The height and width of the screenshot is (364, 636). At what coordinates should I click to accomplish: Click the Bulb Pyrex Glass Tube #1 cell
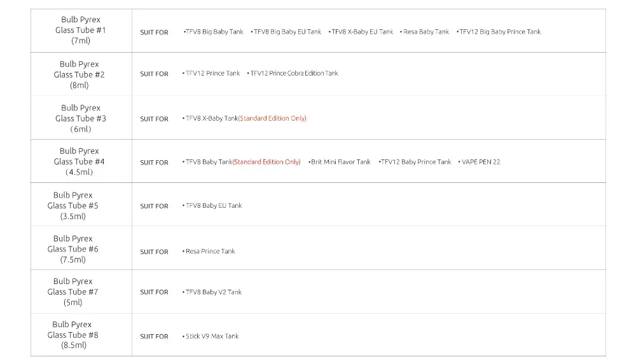[x=81, y=30]
